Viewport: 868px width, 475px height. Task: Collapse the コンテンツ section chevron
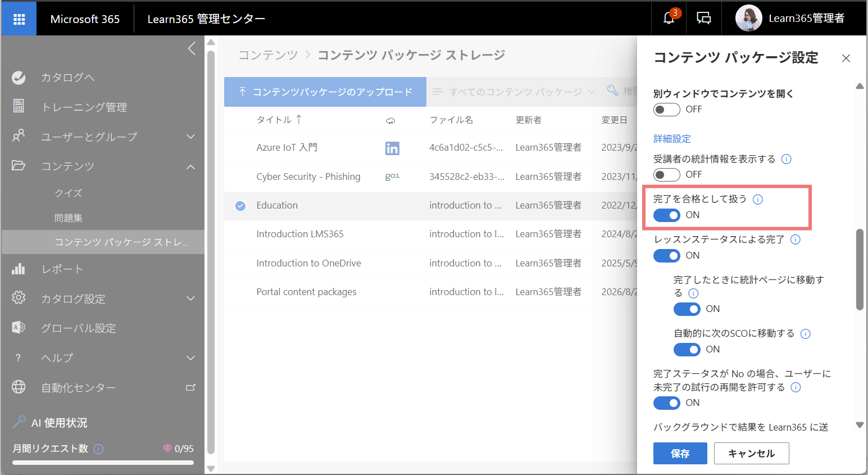click(191, 166)
